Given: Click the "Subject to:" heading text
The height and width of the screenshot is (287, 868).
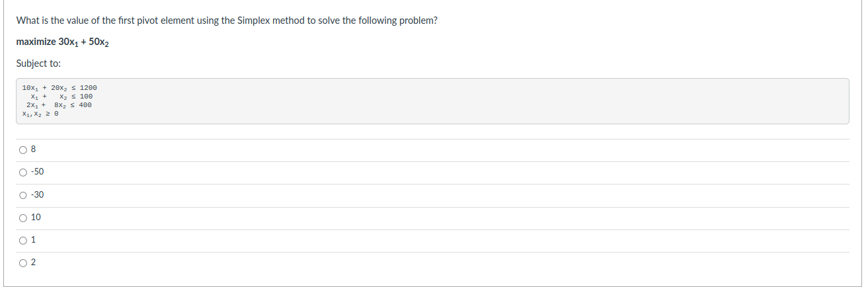Looking at the screenshot, I should [38, 63].
